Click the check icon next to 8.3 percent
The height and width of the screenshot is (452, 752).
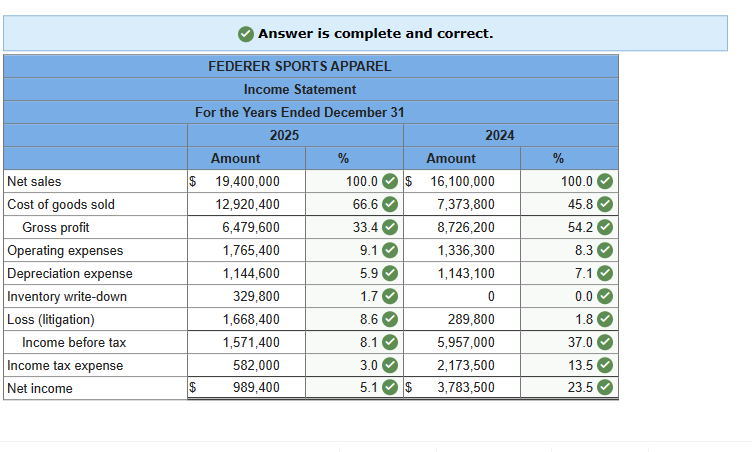point(605,250)
